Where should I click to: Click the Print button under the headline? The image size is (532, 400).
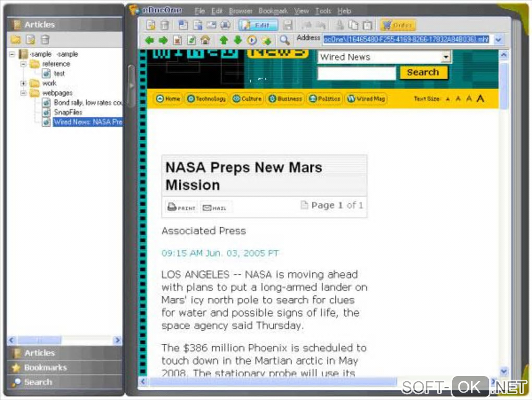[182, 207]
